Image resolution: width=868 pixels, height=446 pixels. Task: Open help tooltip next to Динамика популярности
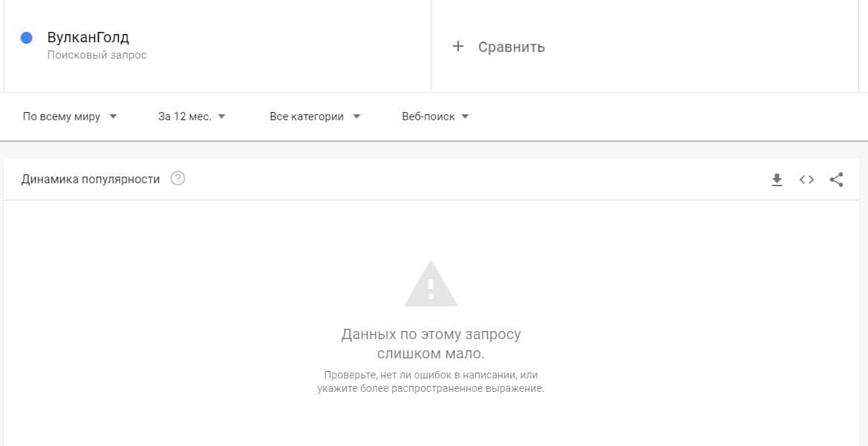pos(177,179)
